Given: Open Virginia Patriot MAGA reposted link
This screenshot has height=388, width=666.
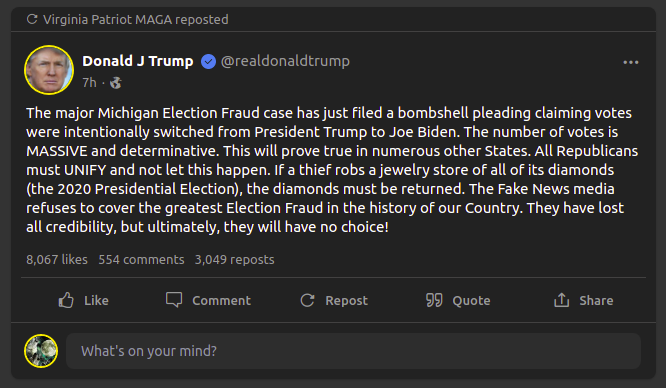Looking at the screenshot, I should coord(135,20).
